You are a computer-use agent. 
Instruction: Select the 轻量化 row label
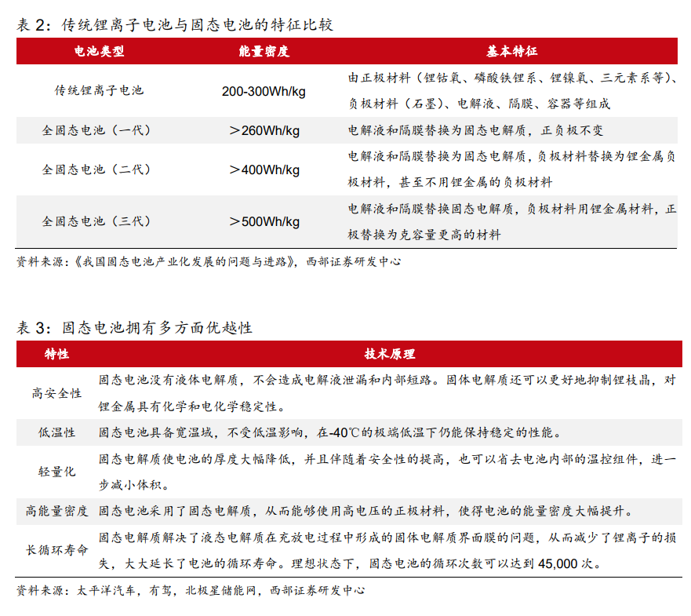pyautogui.click(x=56, y=472)
